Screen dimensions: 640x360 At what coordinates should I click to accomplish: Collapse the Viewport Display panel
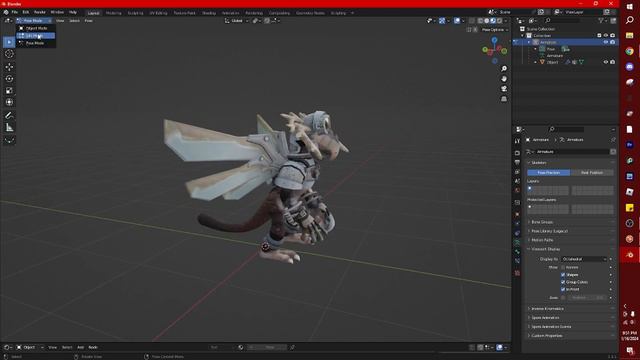pyautogui.click(x=545, y=249)
